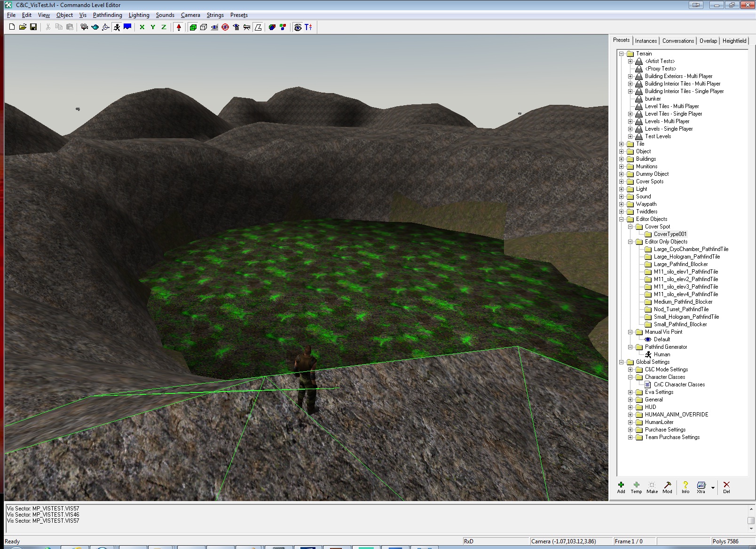Click the Save floppy disk icon

pos(33,27)
